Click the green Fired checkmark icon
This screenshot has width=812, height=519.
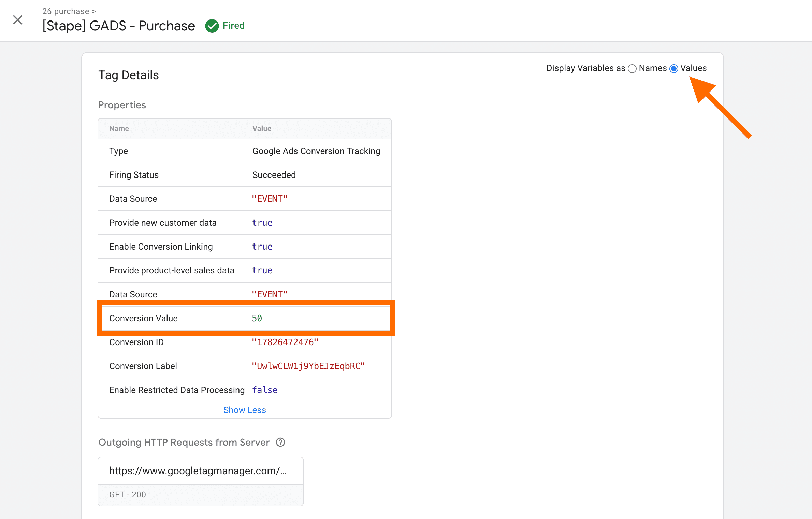pyautogui.click(x=212, y=26)
